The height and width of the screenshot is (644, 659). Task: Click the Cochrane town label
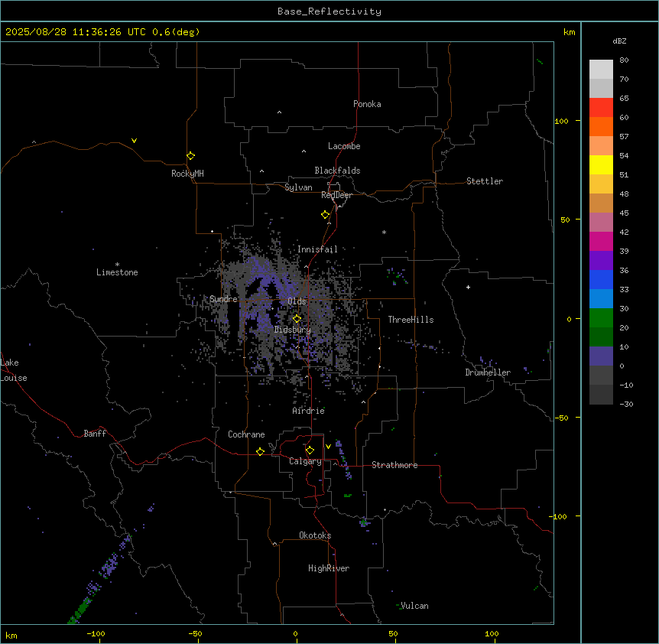(246, 434)
